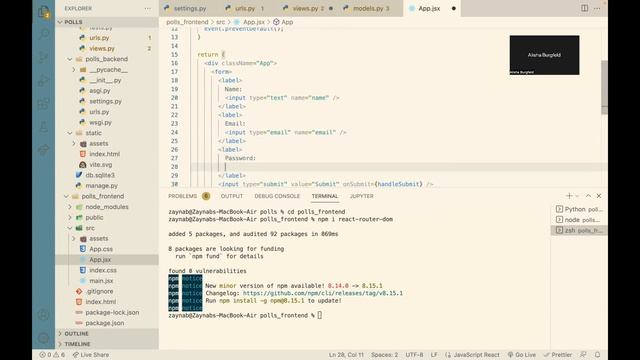Screen dimensions: 640x360
Task: Go to line via Ln 28, Col 11
Action: coord(346,355)
